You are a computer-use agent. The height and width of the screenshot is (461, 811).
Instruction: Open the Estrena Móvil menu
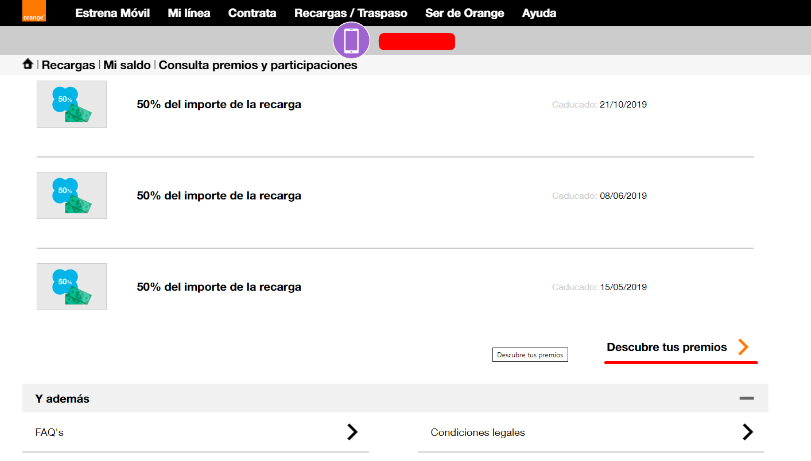114,13
